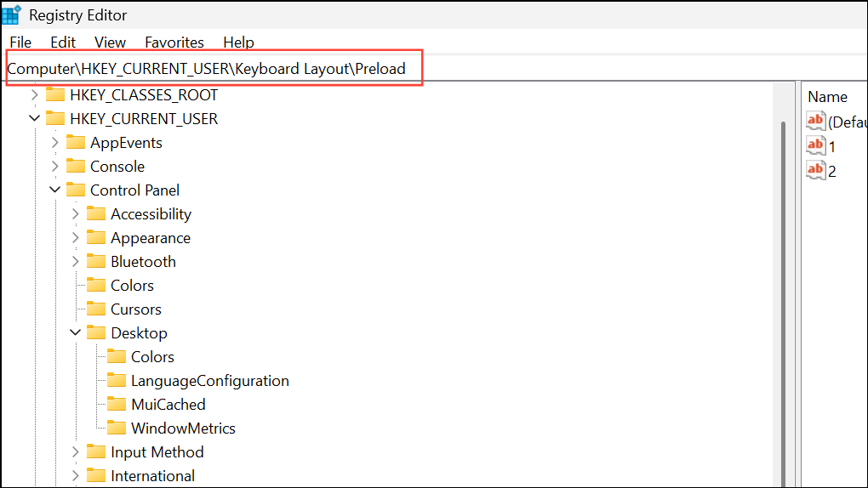Select the MuiCached key label
868x488 pixels.
click(168, 405)
